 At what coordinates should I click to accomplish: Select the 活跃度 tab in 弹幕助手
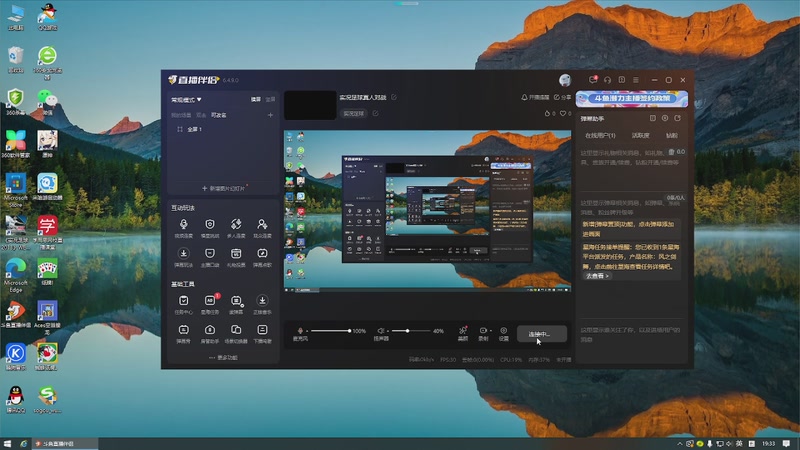(x=640, y=135)
